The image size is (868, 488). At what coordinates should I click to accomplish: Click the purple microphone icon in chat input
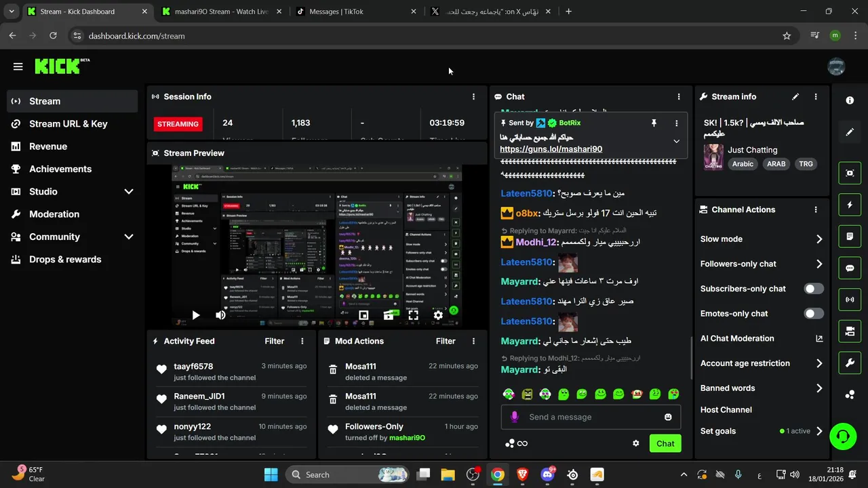pyautogui.click(x=515, y=417)
